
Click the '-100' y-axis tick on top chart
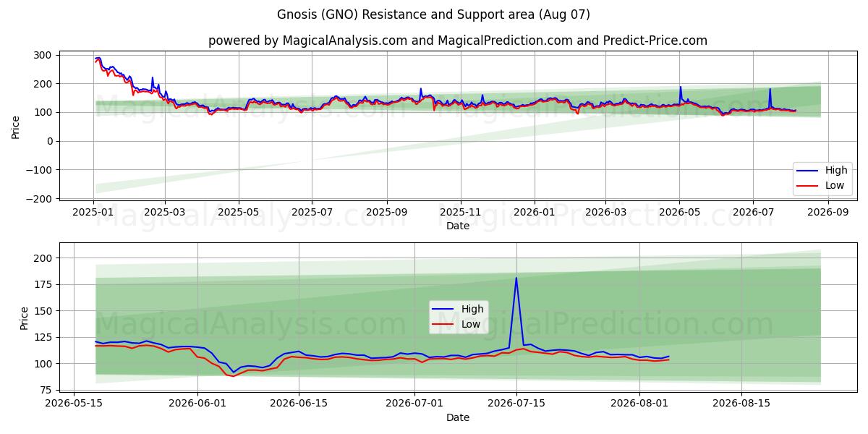pos(39,170)
